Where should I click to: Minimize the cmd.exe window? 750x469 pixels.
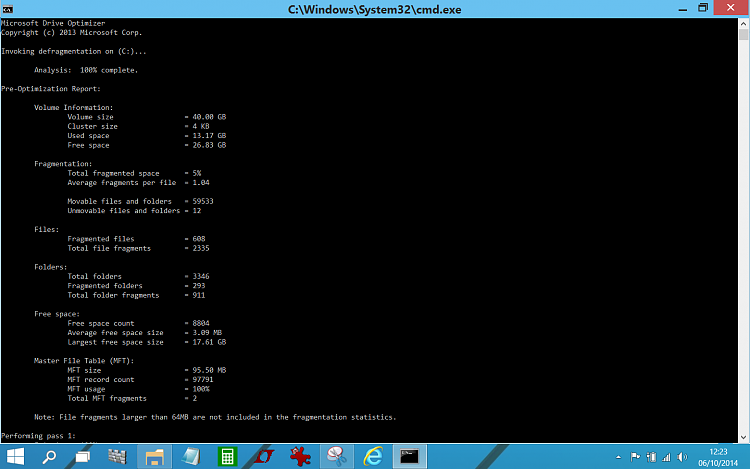click(683, 9)
